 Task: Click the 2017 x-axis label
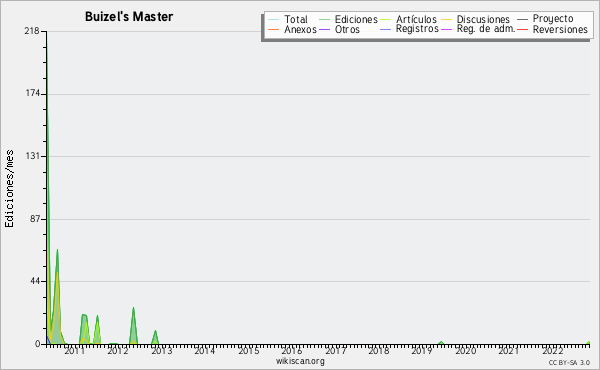335,351
